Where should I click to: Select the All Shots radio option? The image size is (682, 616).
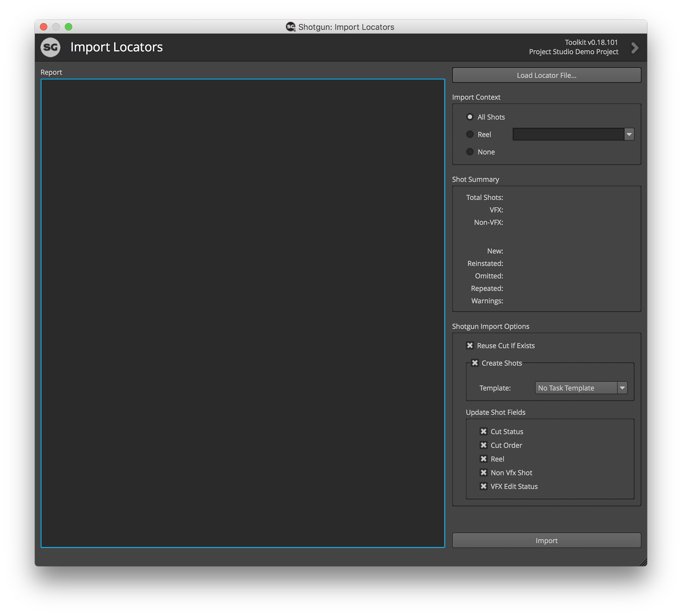(x=470, y=117)
